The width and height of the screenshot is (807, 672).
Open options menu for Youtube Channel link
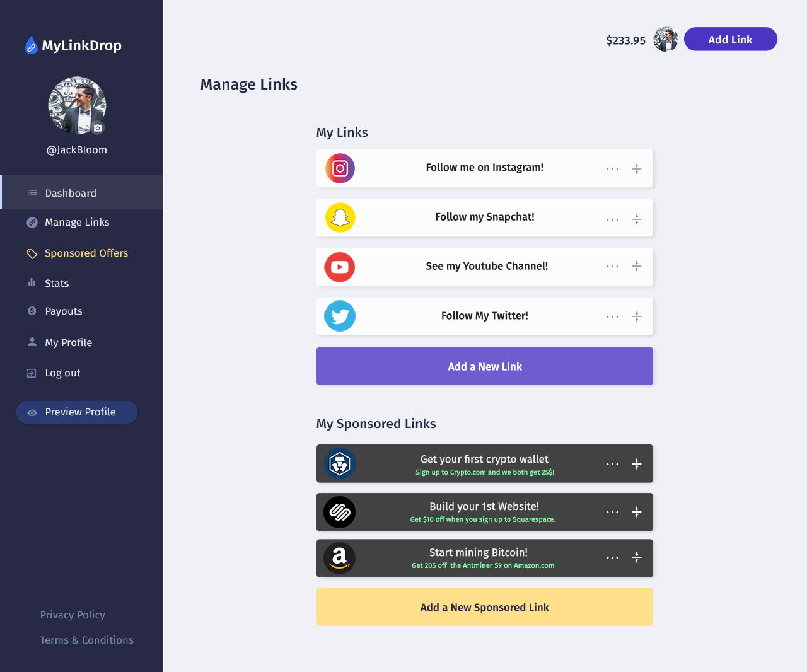(x=612, y=266)
